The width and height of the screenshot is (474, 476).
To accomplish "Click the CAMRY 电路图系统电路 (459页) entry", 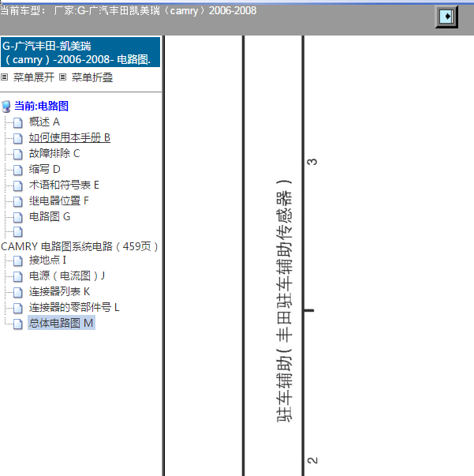I will (80, 246).
